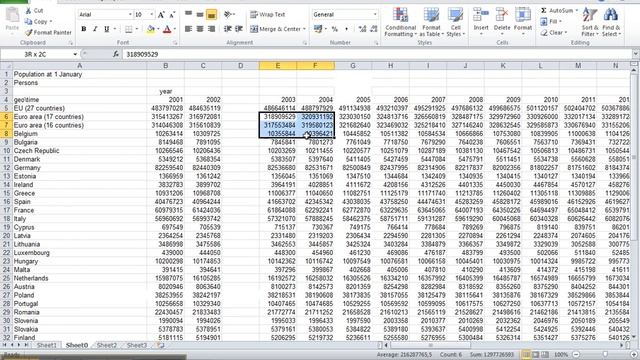Switch to Sheet1 tab
Screen dimensions: 640x360
click(47, 345)
